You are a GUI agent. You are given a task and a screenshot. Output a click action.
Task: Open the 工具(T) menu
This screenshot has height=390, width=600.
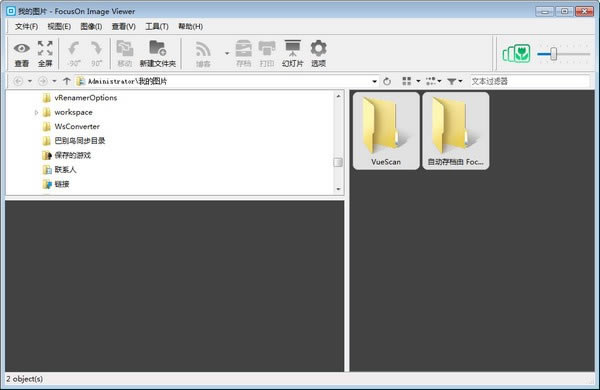[x=157, y=26]
